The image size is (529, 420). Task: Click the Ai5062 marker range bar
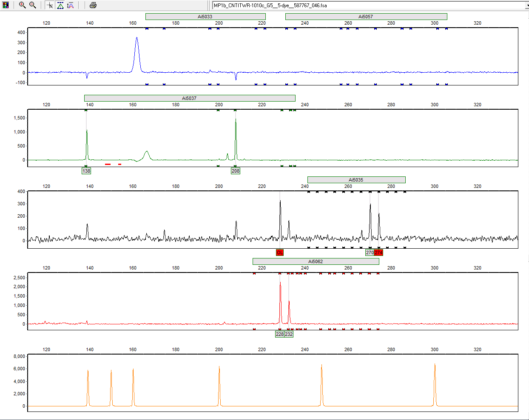click(x=316, y=261)
